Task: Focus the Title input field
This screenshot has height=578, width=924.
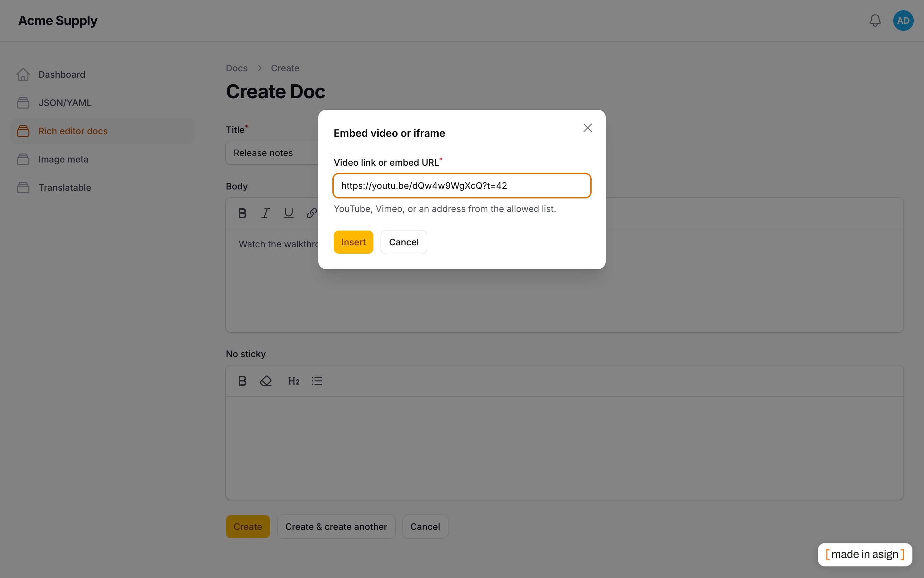Action: (x=272, y=153)
